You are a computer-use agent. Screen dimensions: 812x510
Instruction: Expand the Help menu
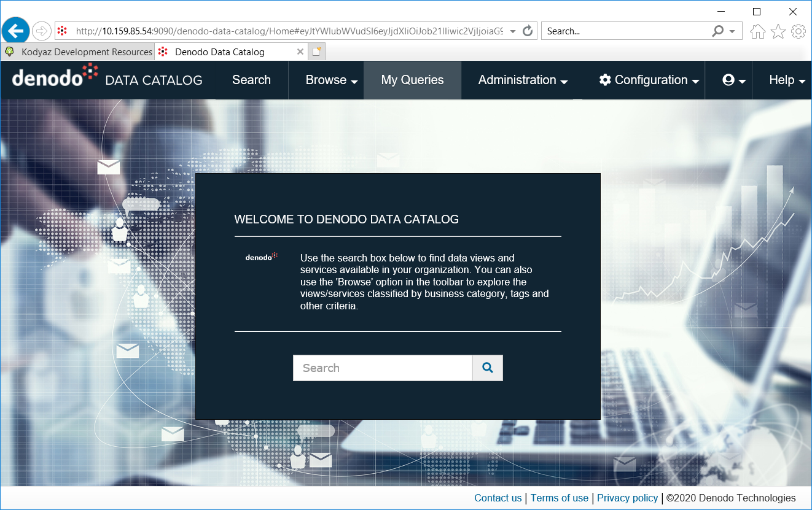click(x=787, y=80)
